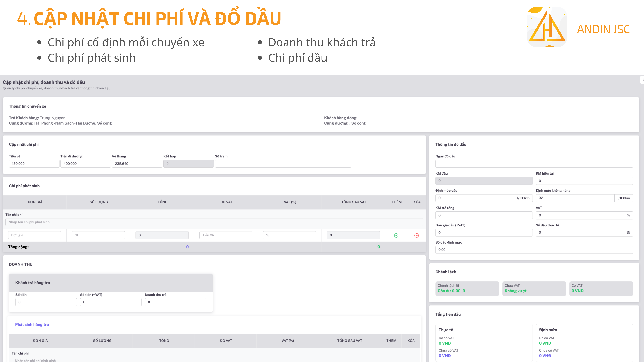This screenshot has width=644, height=362.
Task: Edit the Đơn giá dầu (+VAT) field
Action: [x=484, y=233]
